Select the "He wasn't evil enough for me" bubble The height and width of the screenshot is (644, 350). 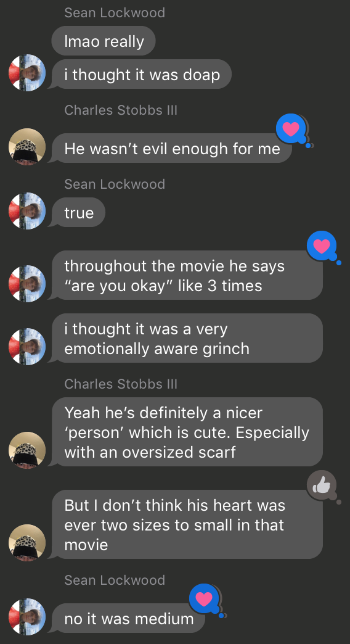click(171, 148)
